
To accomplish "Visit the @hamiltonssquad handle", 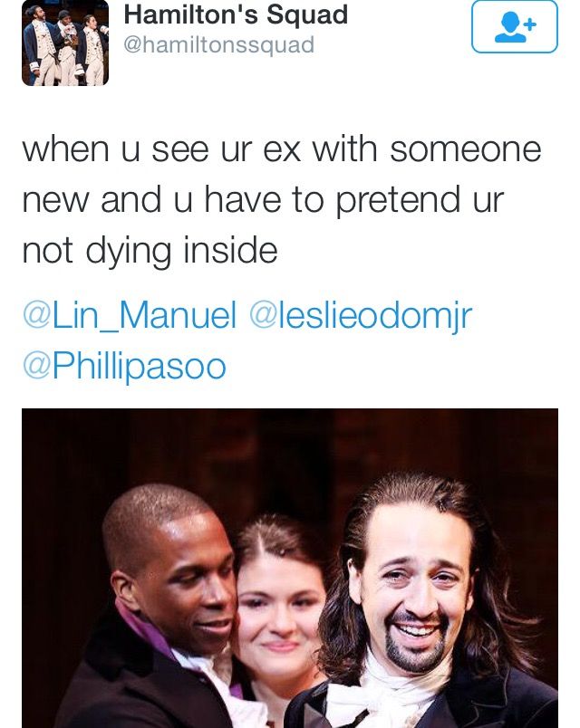I will [219, 45].
